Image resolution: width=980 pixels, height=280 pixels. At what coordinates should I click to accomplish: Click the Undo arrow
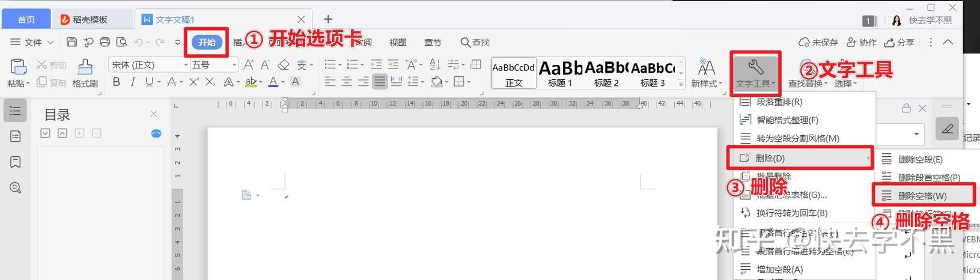coord(139,42)
